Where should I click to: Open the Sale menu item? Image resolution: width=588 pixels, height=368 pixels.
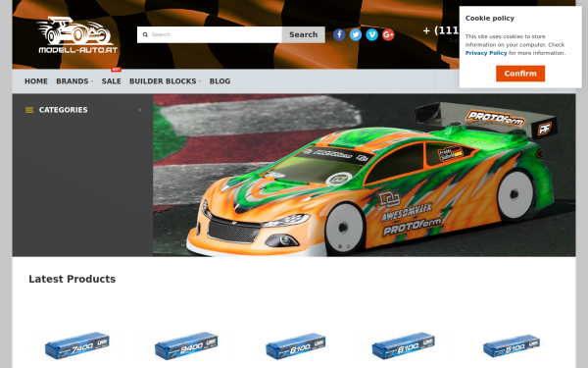pyautogui.click(x=112, y=81)
